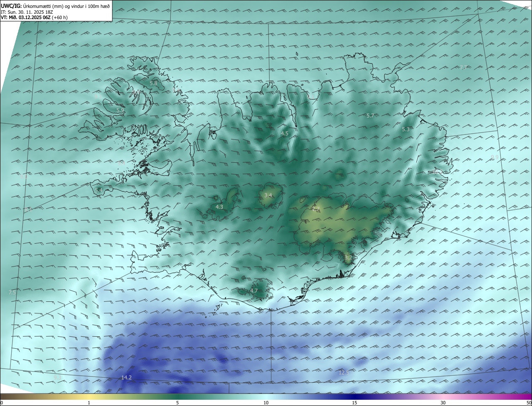Screen dimensions: 532x406
Task: Click the 3.4 value on the central glacier
Action: click(x=268, y=195)
